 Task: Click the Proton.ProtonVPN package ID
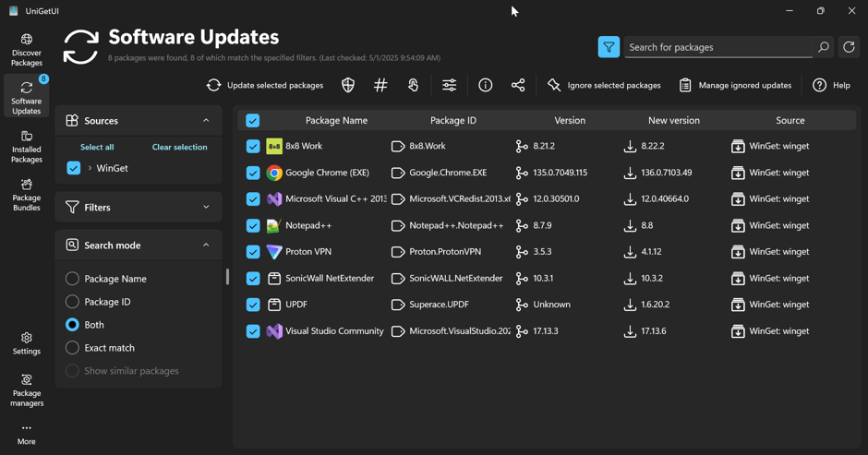pos(445,252)
